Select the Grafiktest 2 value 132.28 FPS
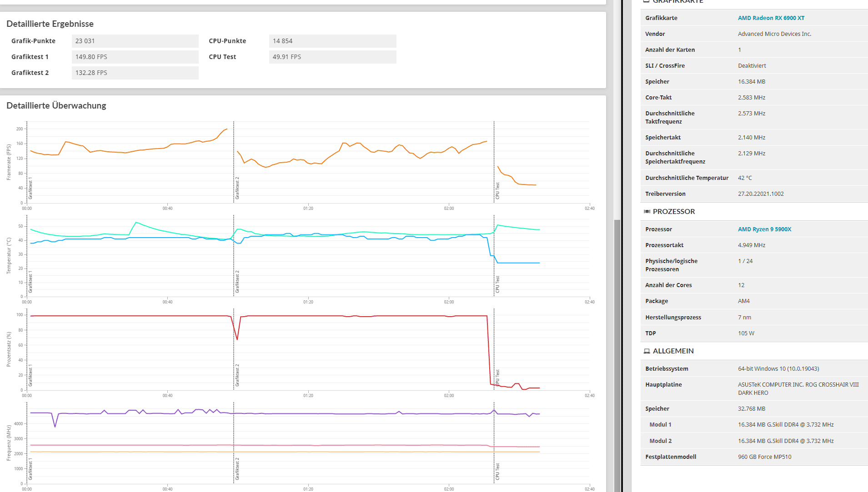Screen dimensions: 868x492 [135, 73]
